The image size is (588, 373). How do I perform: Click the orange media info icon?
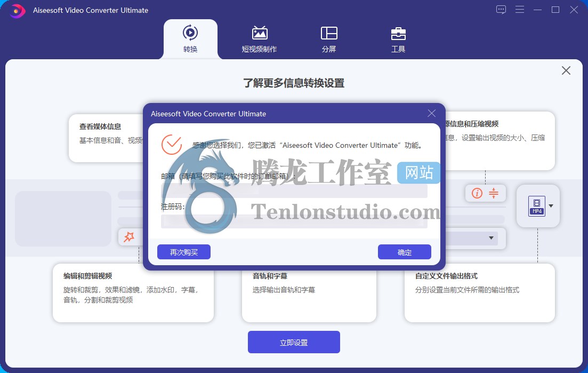(477, 193)
